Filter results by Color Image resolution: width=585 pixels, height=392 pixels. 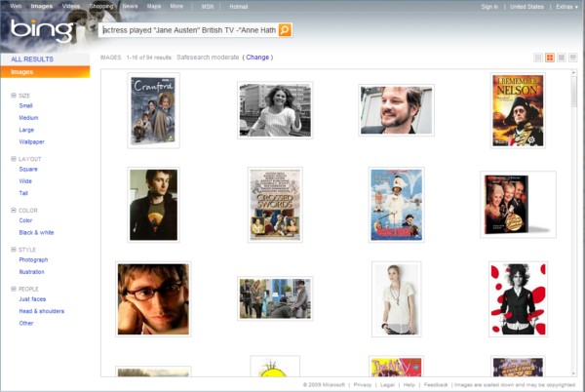[x=25, y=220]
